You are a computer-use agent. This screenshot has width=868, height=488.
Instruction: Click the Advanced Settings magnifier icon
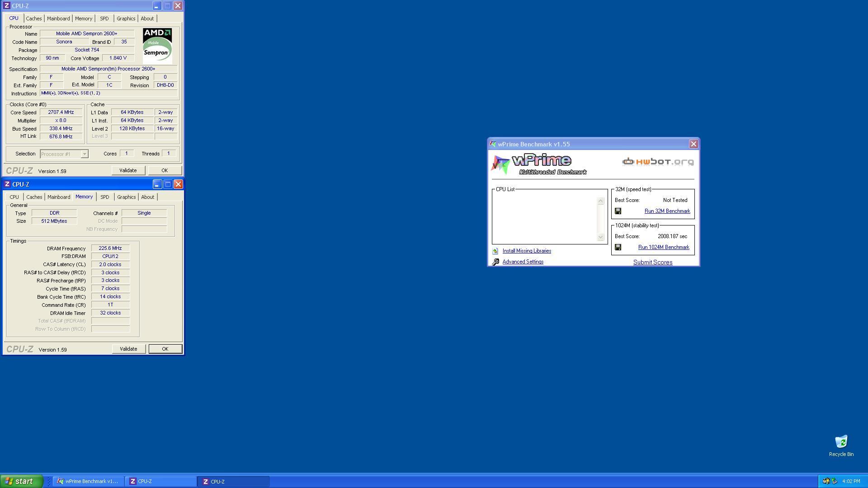click(495, 262)
